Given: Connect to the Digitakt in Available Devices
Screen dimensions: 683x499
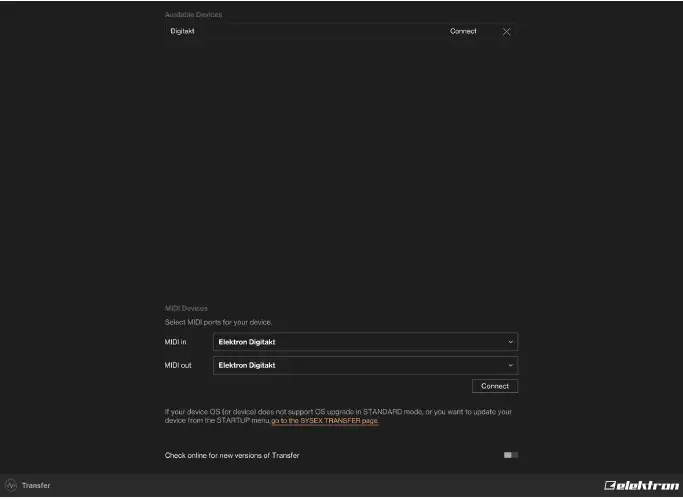Looking at the screenshot, I should 463,31.
